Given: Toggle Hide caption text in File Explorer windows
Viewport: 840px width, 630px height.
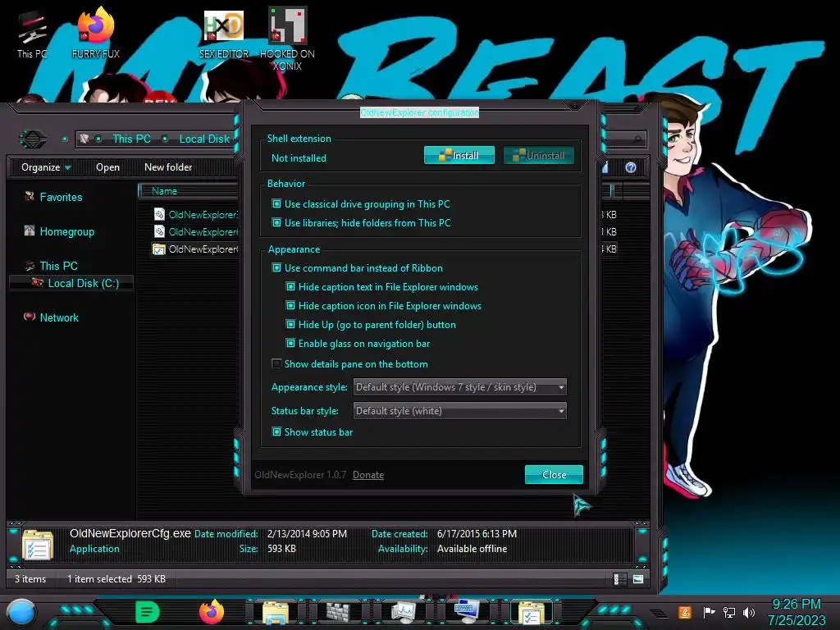Looking at the screenshot, I should (x=290, y=286).
